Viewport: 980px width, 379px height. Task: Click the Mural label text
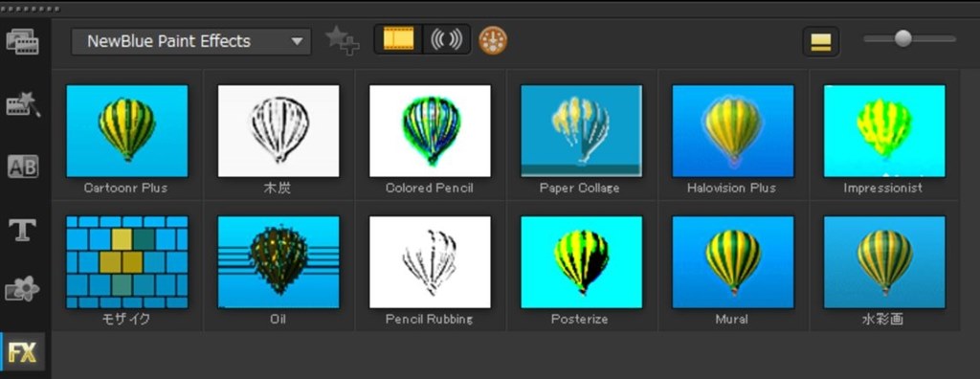click(x=731, y=319)
